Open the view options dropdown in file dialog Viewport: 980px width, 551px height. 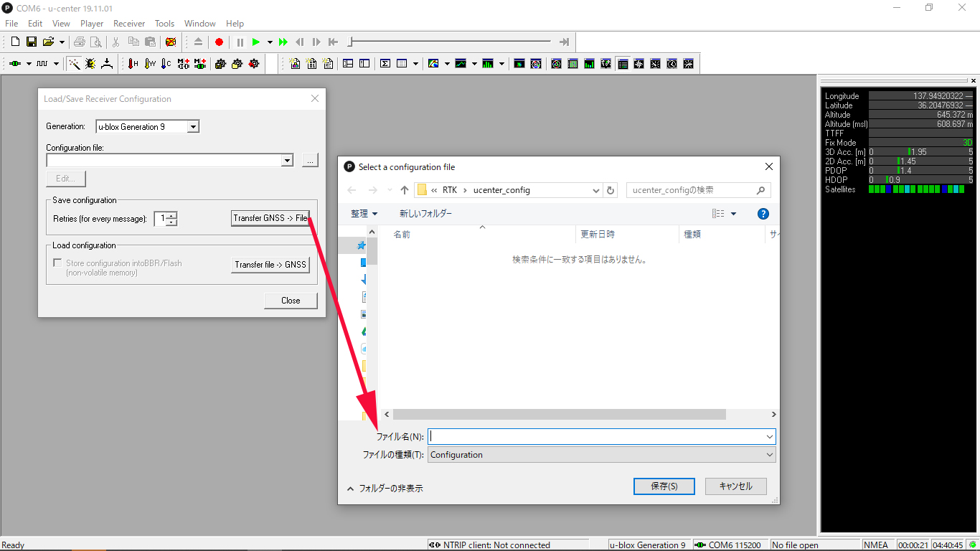click(733, 214)
